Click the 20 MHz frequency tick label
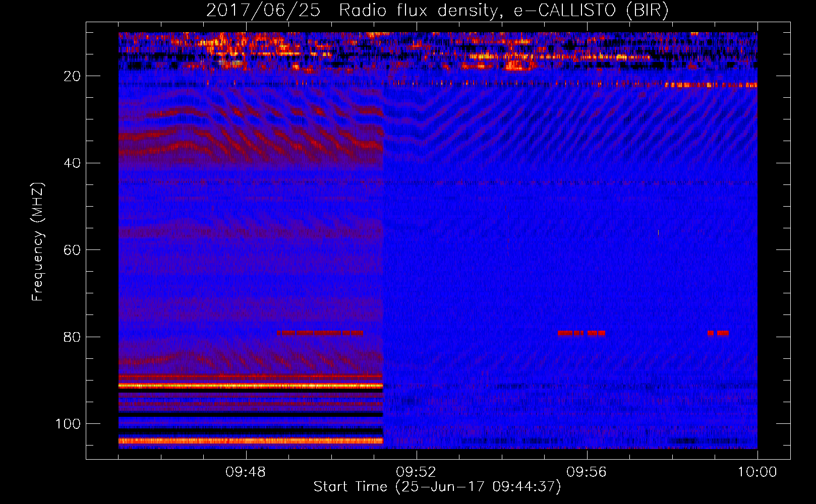This screenshot has height=504, width=816. pos(72,76)
